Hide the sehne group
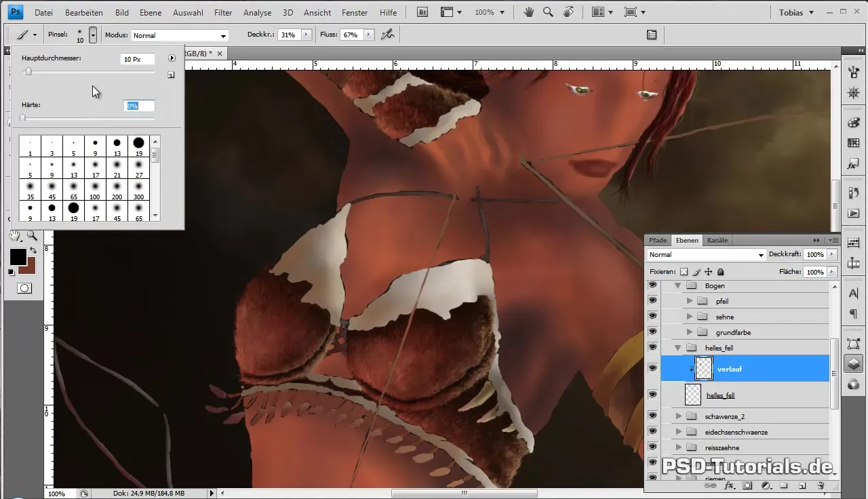The width and height of the screenshot is (868, 499). (652, 317)
